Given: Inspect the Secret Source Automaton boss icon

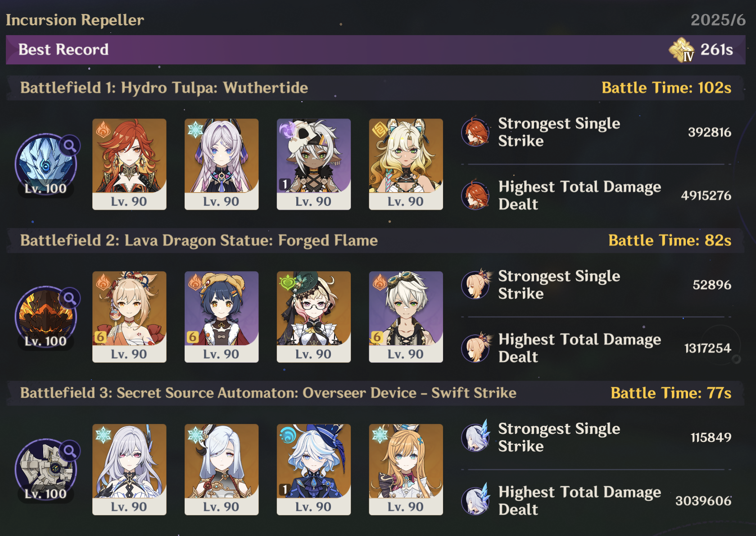Looking at the screenshot, I should click(45, 470).
